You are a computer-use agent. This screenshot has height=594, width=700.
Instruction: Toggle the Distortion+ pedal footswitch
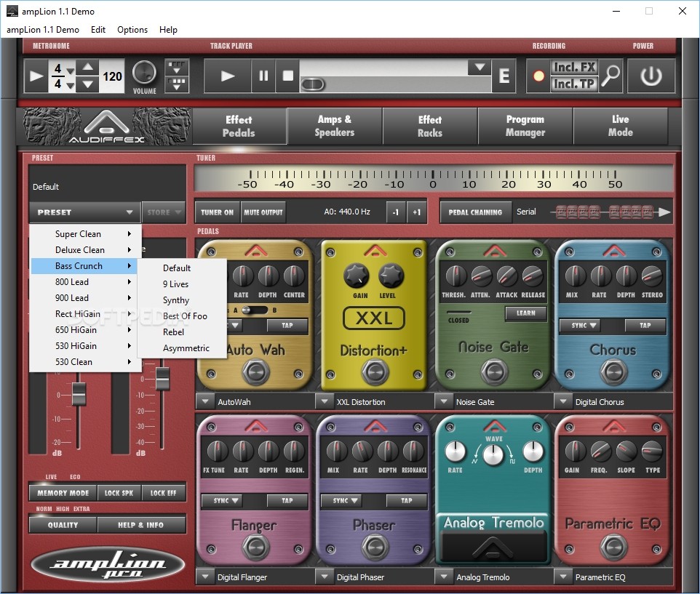pos(375,372)
